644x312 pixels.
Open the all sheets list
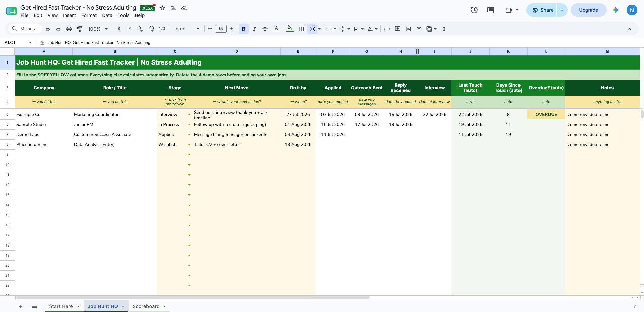[34, 306]
